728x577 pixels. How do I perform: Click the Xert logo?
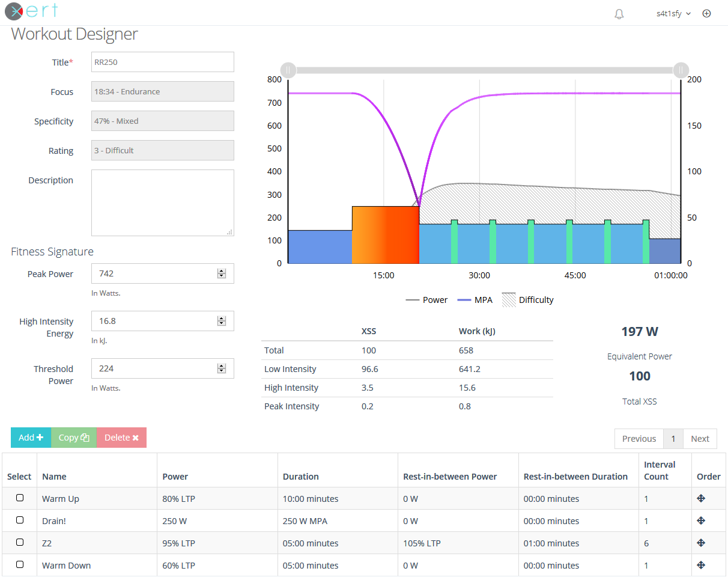(32, 11)
